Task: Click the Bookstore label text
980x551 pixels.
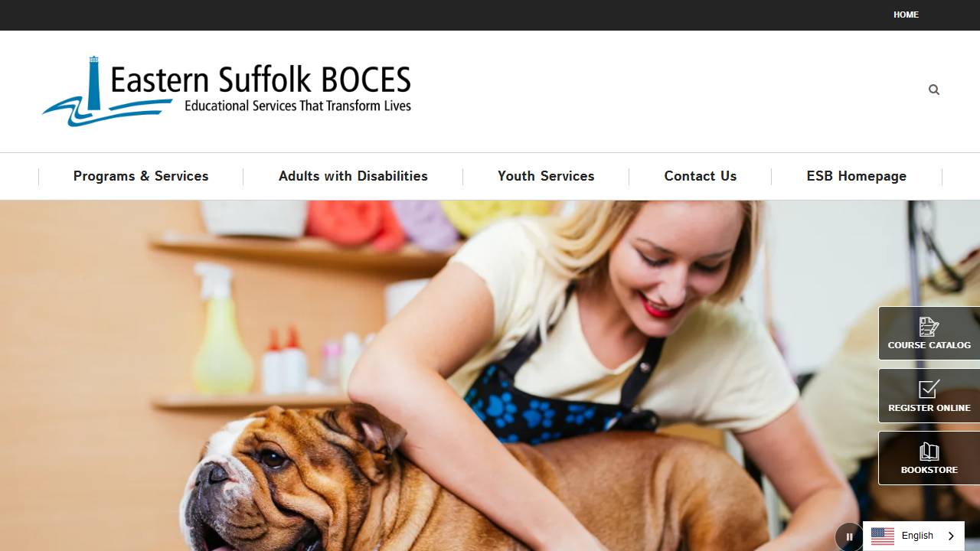Action: pyautogui.click(x=929, y=470)
